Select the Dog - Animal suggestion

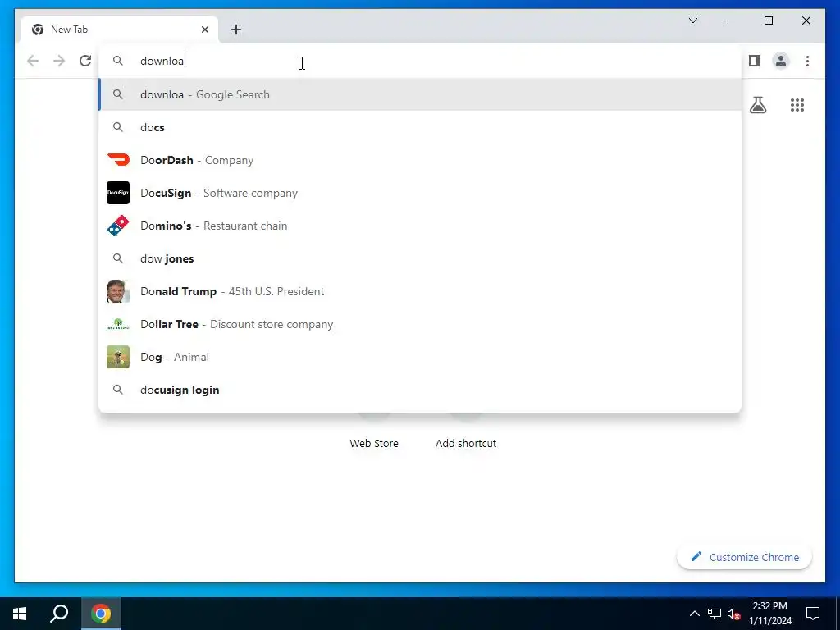tap(420, 357)
